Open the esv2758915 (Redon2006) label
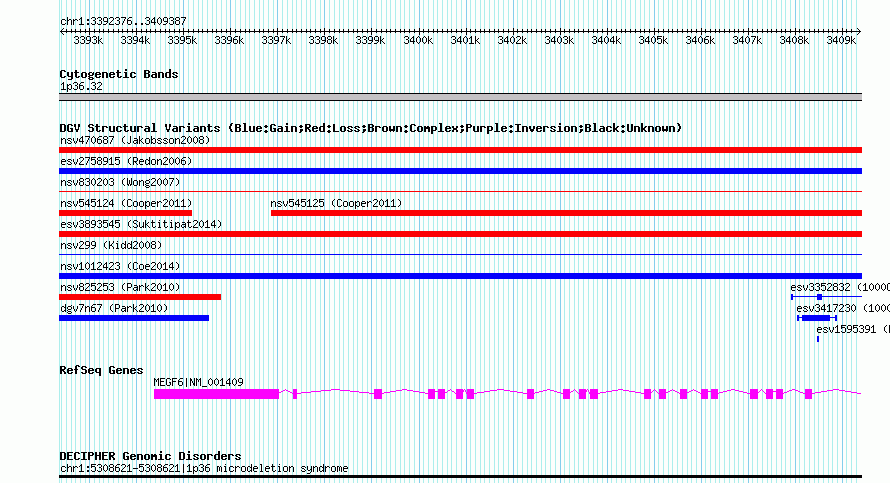This screenshot has height=483, width=890. click(126, 161)
